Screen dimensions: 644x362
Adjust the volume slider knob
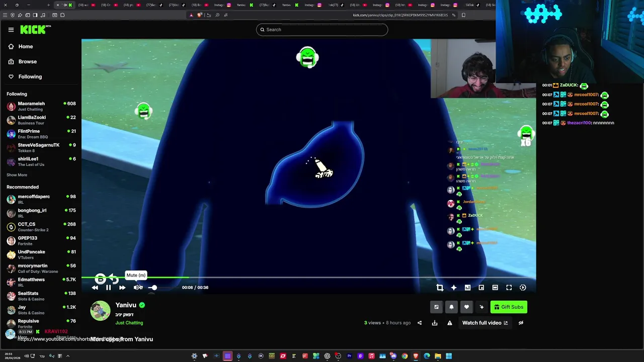pyautogui.click(x=153, y=288)
